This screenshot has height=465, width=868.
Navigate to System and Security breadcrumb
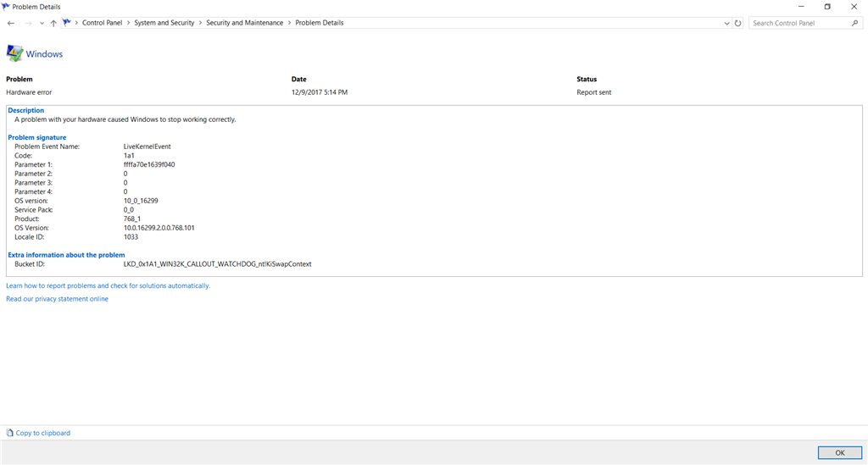pyautogui.click(x=164, y=23)
